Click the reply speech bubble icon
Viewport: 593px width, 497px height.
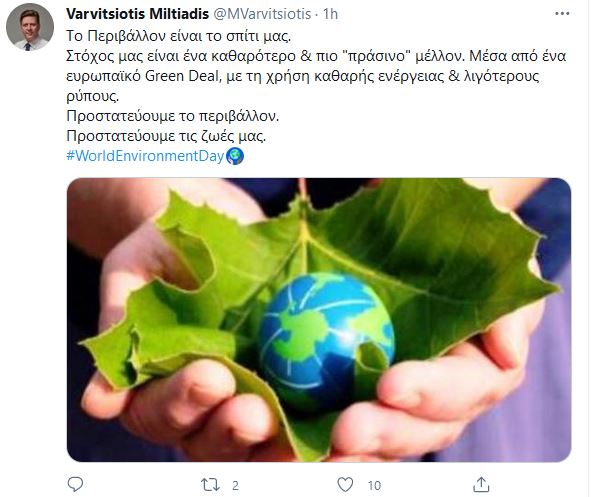pyautogui.click(x=75, y=484)
